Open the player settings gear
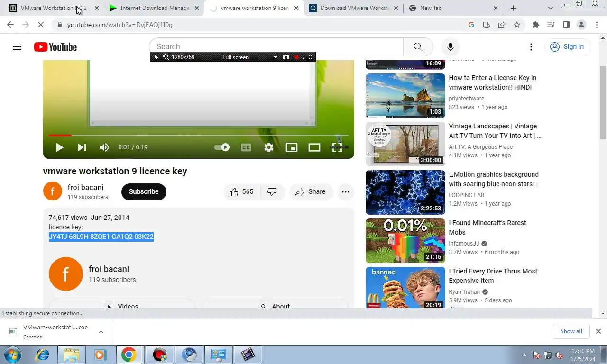607x364 pixels. pyautogui.click(x=269, y=147)
